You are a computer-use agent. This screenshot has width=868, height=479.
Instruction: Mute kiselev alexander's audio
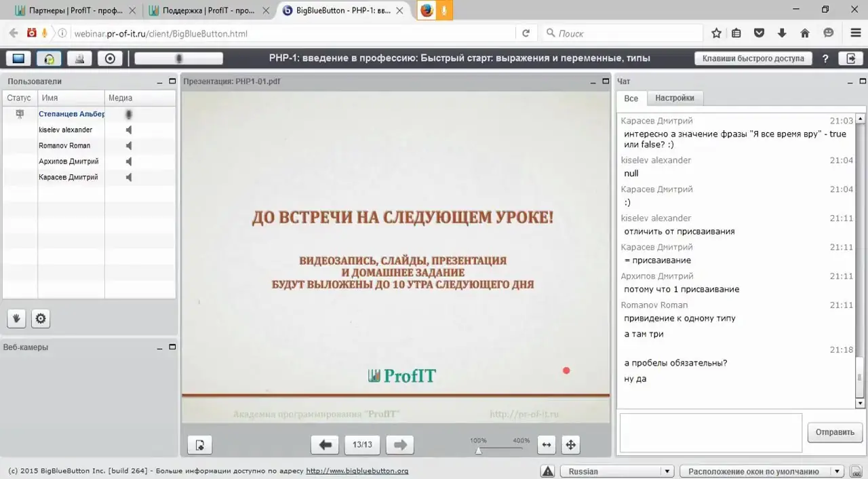tap(127, 130)
